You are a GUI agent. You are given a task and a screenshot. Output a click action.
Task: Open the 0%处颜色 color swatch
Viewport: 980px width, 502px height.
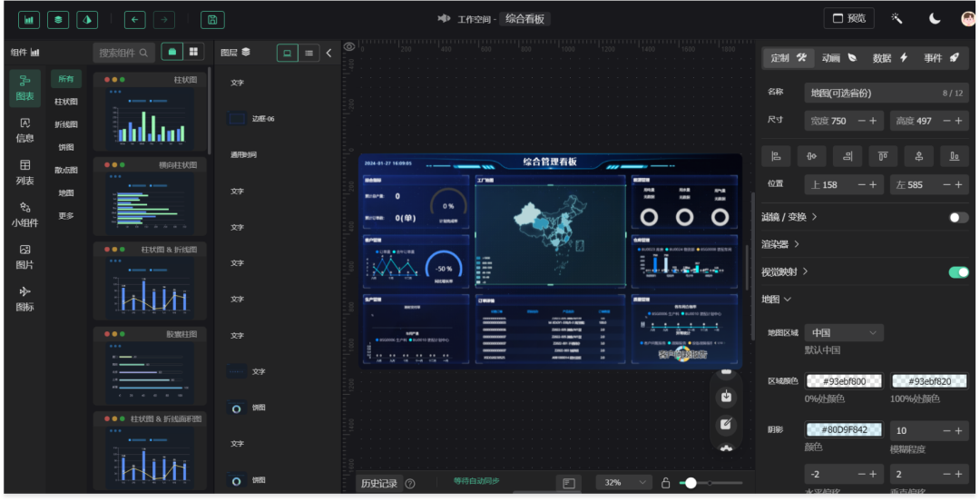(844, 380)
